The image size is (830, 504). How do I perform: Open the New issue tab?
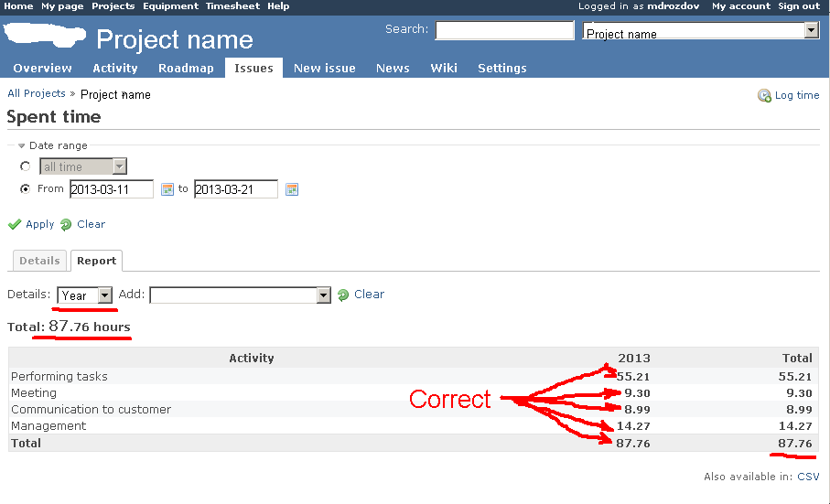(325, 69)
